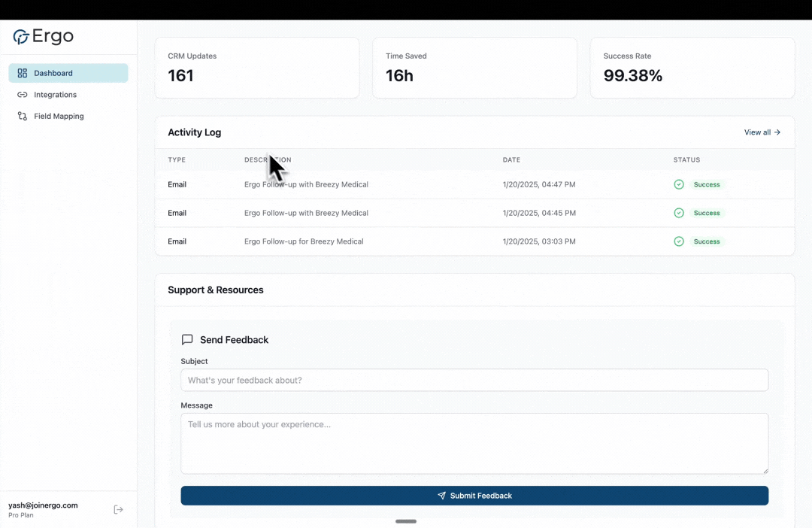Click the success checkmark icon in last row
The image size is (812, 528).
679,241
